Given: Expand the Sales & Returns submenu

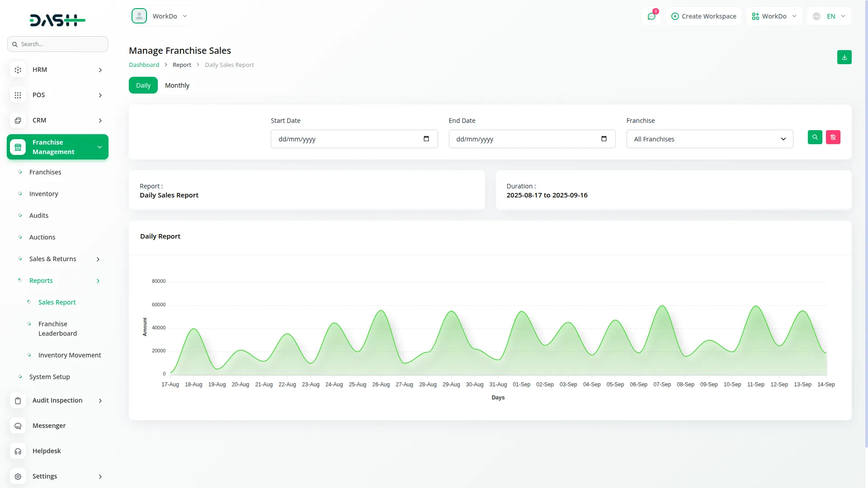Looking at the screenshot, I should [98, 259].
